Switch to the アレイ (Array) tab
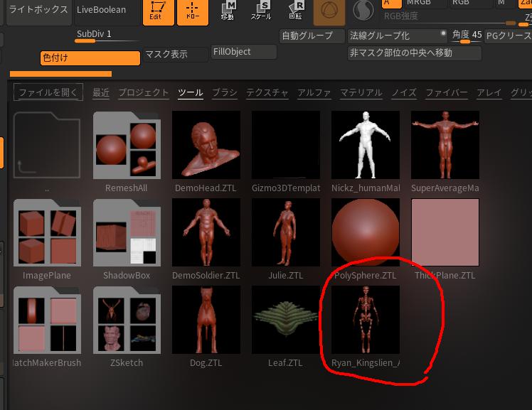The width and height of the screenshot is (532, 410). [489, 92]
